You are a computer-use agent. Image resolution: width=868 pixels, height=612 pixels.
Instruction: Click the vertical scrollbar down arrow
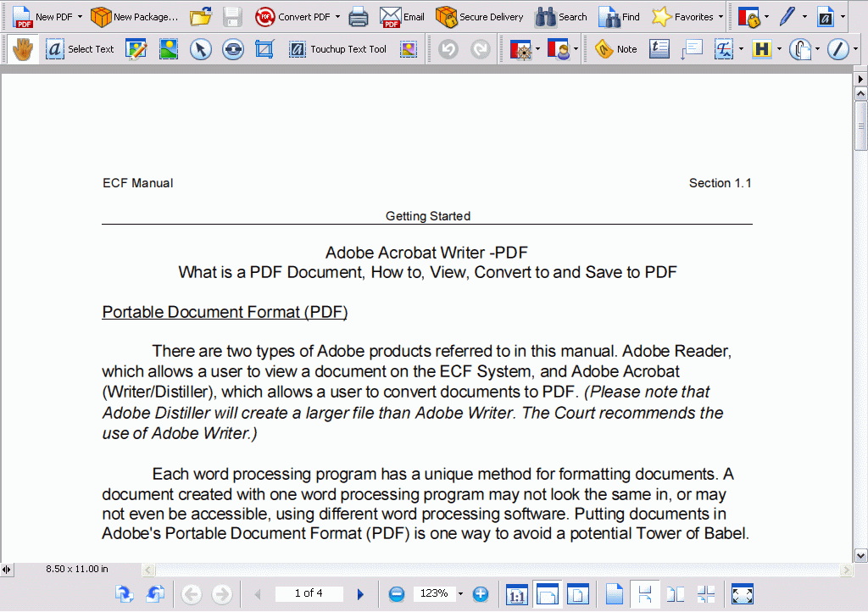click(x=861, y=555)
